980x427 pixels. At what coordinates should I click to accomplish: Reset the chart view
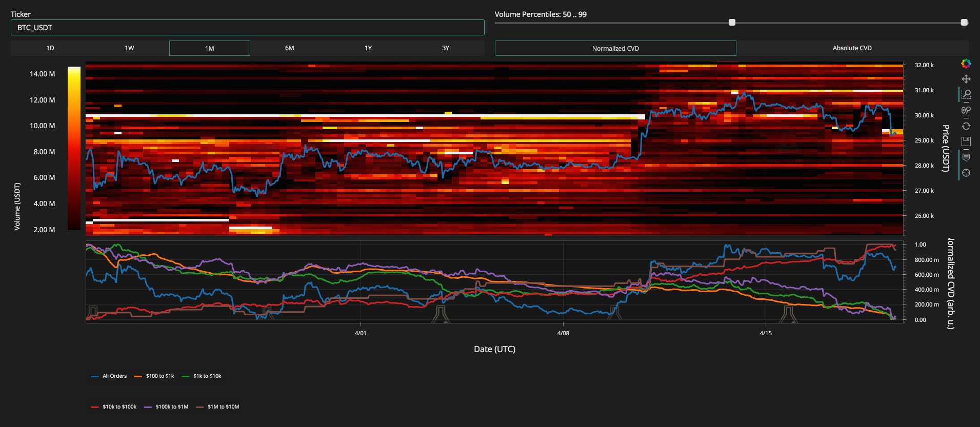point(966,126)
